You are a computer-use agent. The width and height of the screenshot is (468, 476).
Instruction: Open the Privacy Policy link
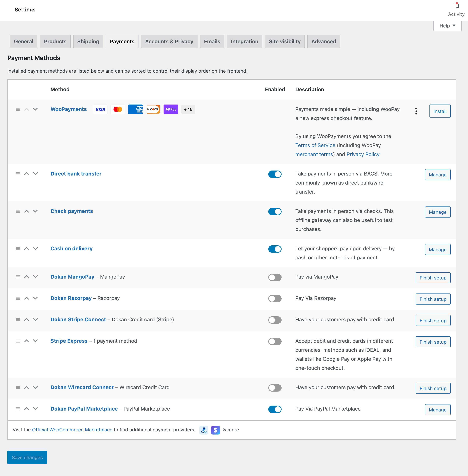point(363,154)
